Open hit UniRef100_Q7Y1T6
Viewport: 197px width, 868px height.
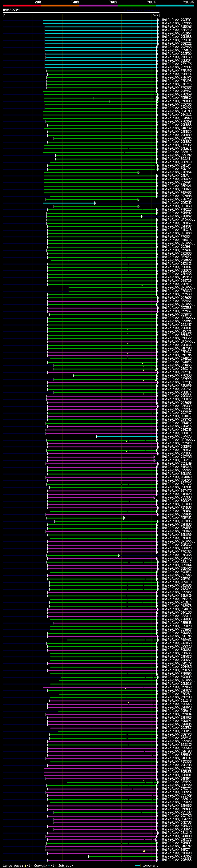[x=176, y=64]
